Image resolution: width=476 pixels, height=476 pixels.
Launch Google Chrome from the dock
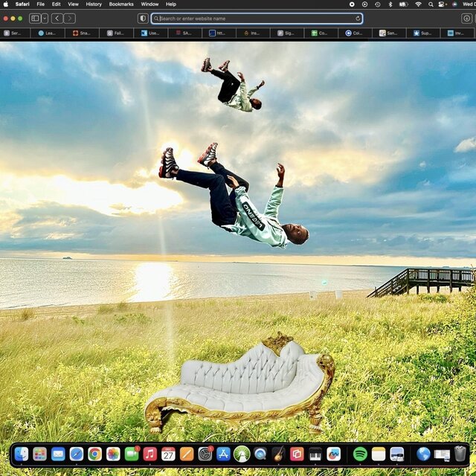point(94,454)
